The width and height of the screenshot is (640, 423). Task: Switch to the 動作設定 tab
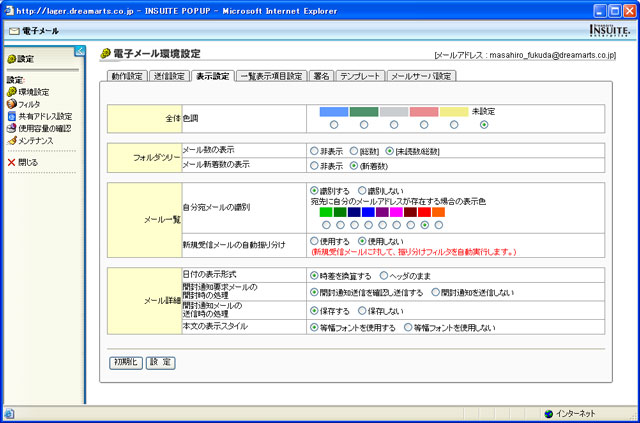coord(127,76)
